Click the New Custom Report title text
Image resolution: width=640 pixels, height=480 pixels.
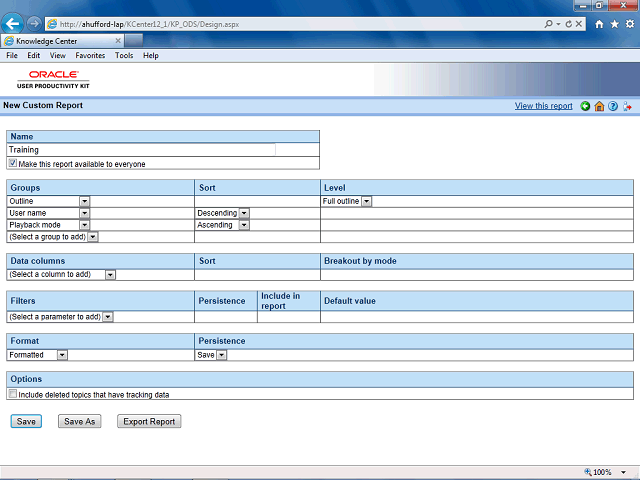point(43,105)
